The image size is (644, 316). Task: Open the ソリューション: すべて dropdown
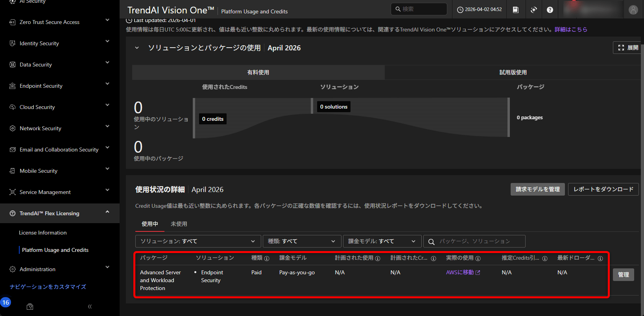point(198,241)
